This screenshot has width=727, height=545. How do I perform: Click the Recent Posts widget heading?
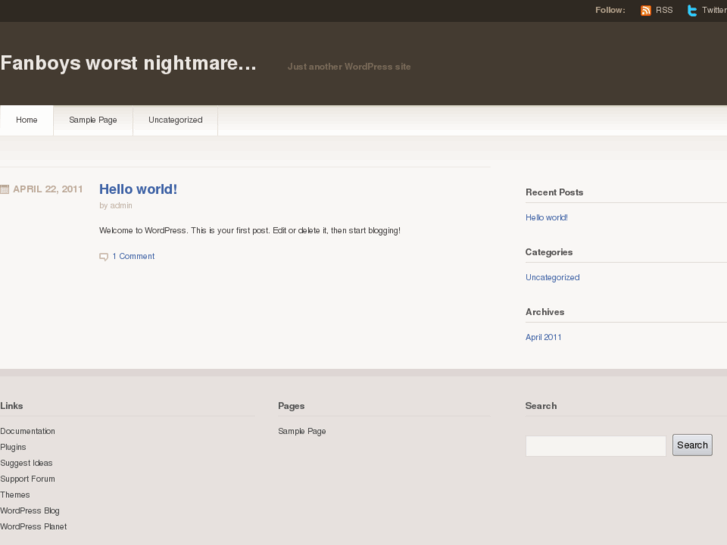point(554,192)
